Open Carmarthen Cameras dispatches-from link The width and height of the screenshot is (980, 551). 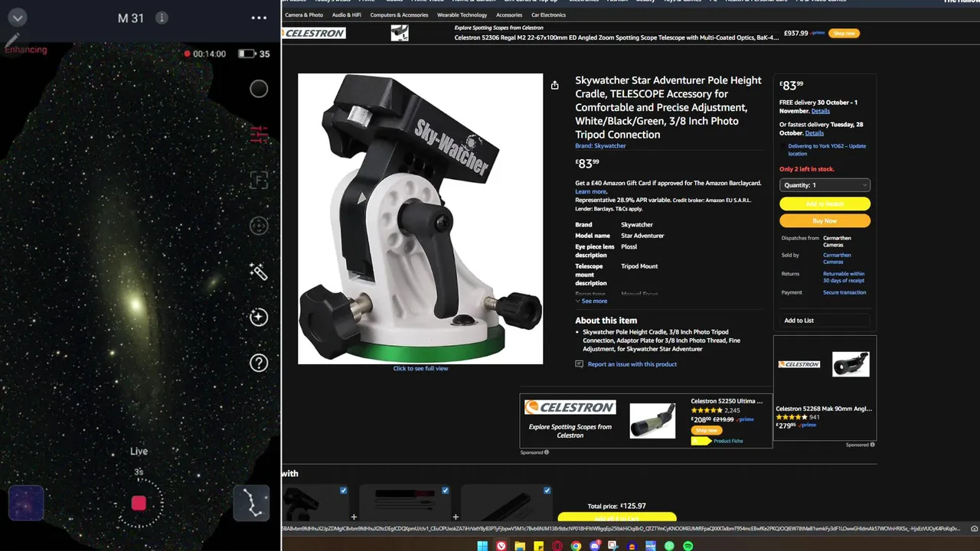[x=837, y=241]
